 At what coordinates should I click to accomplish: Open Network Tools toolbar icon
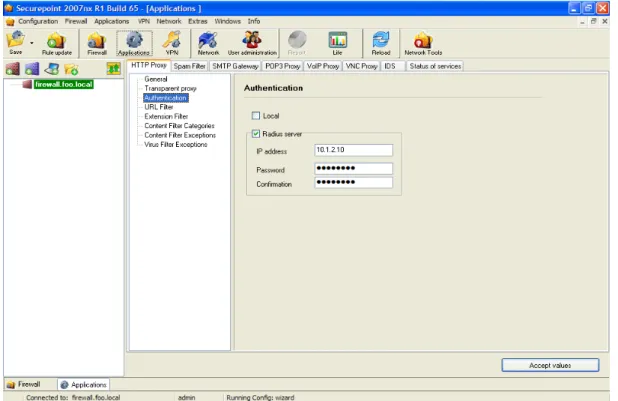[423, 43]
